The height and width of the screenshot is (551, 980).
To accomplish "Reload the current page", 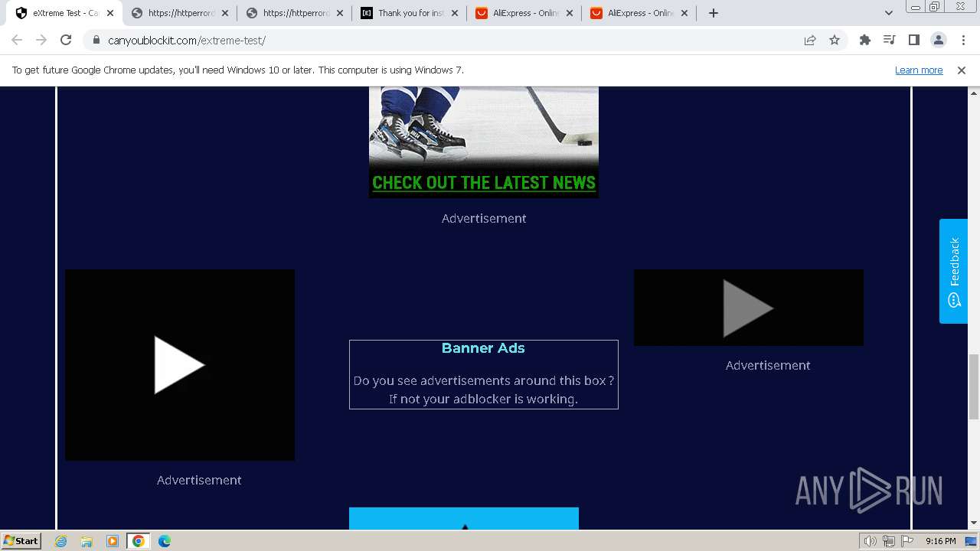I will pyautogui.click(x=66, y=40).
